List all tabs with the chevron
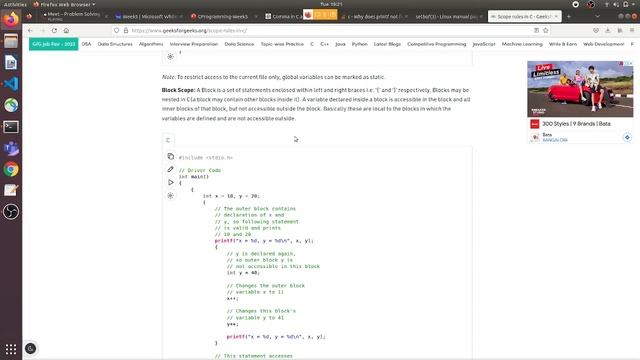Image resolution: width=640 pixels, height=360 pixels. pyautogui.click(x=598, y=17)
